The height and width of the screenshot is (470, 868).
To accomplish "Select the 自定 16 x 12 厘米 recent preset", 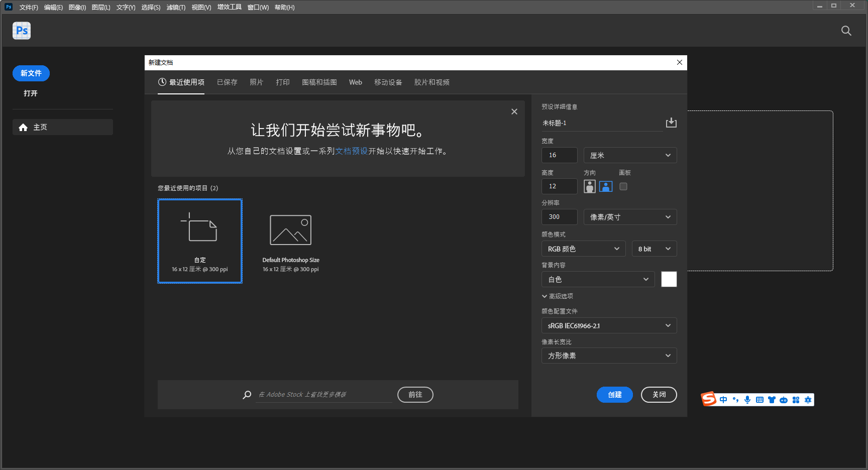I will [199, 241].
